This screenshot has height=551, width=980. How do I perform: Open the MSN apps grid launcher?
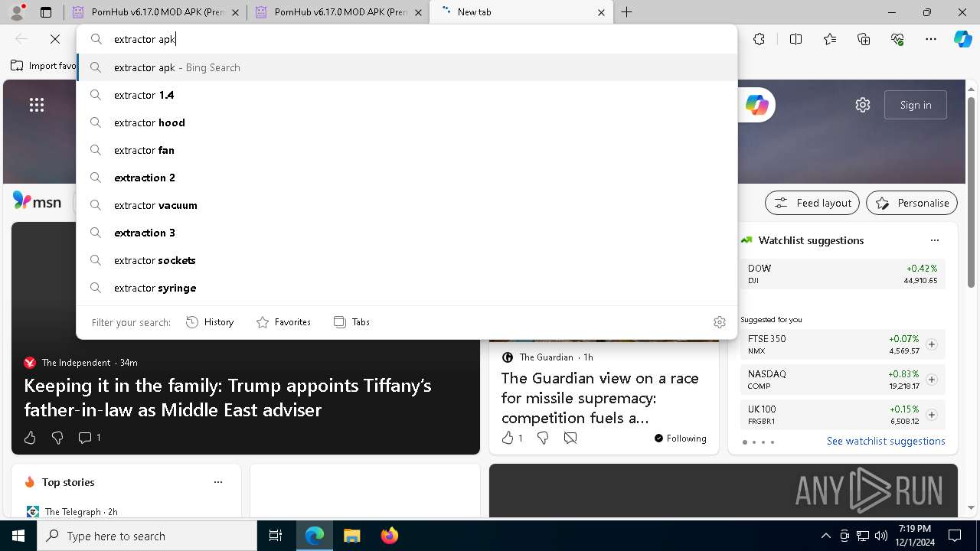37,105
